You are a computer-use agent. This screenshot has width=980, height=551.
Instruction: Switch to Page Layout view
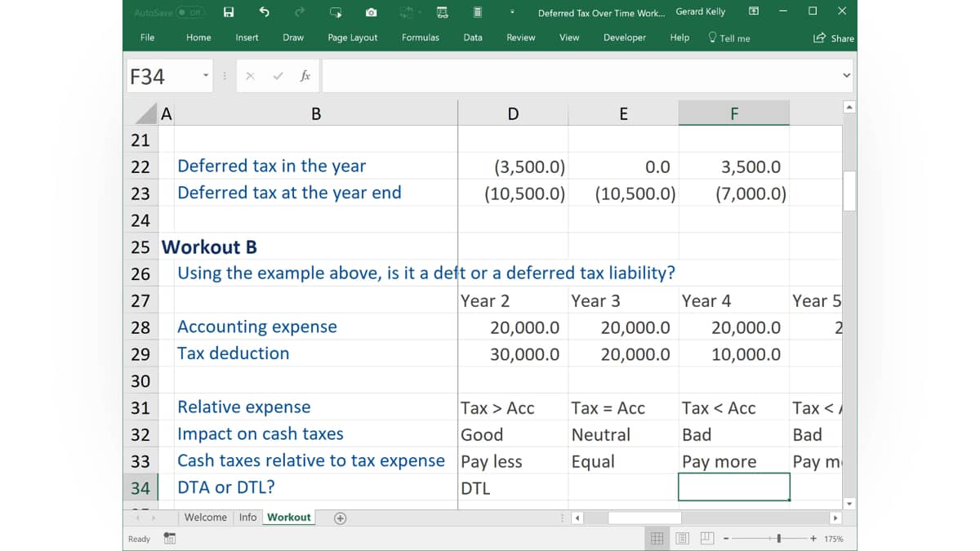click(682, 539)
